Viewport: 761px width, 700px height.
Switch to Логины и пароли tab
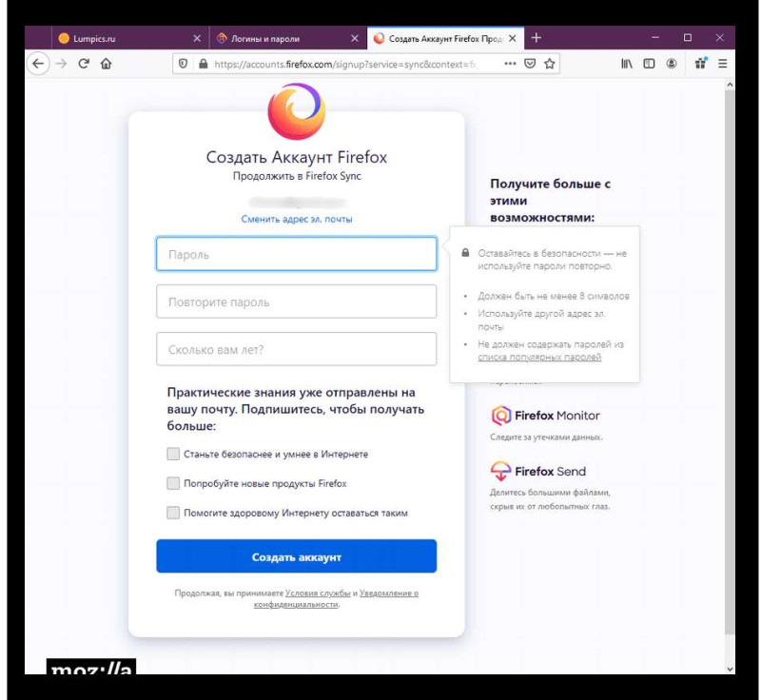click(288, 38)
